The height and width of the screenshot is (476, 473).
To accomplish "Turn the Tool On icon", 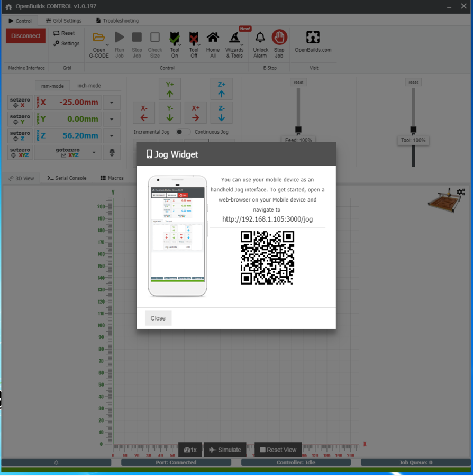I will pos(175,38).
